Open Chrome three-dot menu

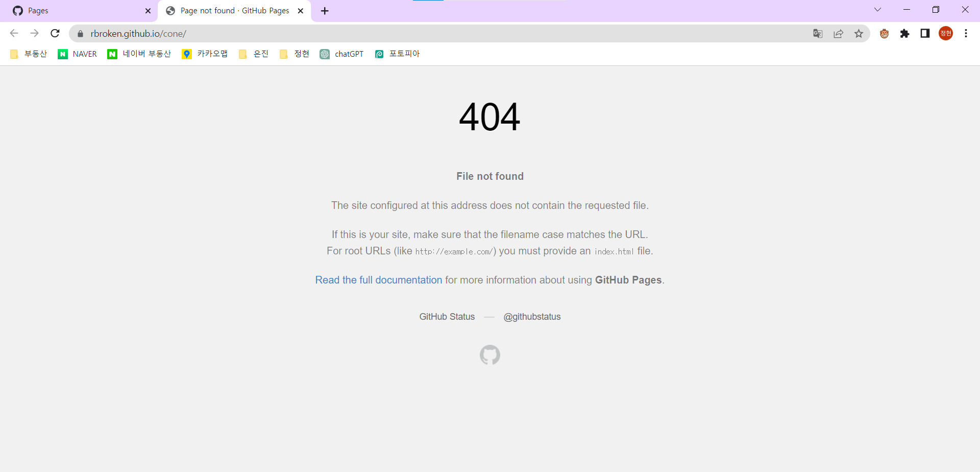click(x=966, y=34)
